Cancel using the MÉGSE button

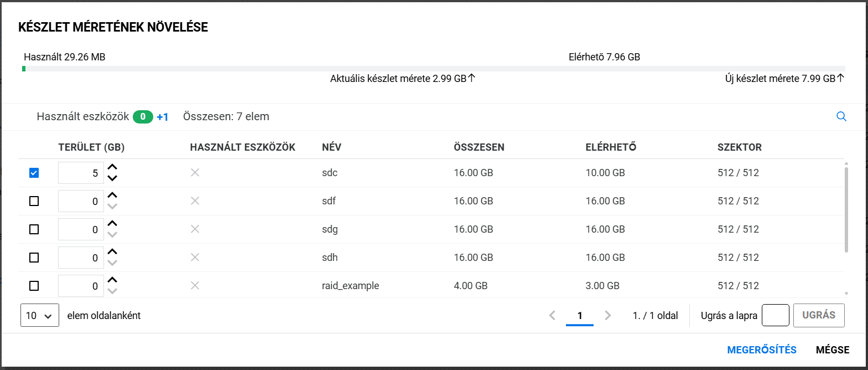(832, 350)
